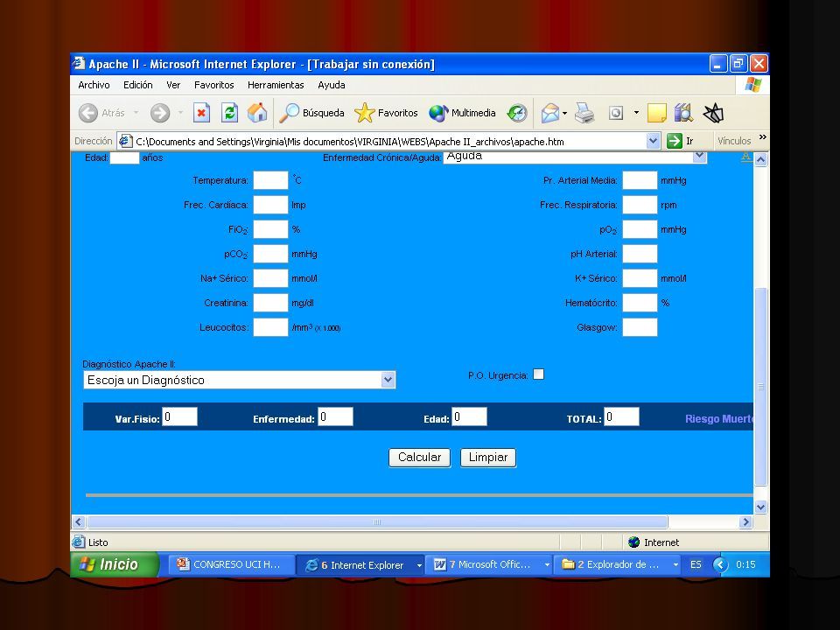Open the Herramientas menu
Image resolution: width=840 pixels, height=630 pixels.
click(276, 85)
